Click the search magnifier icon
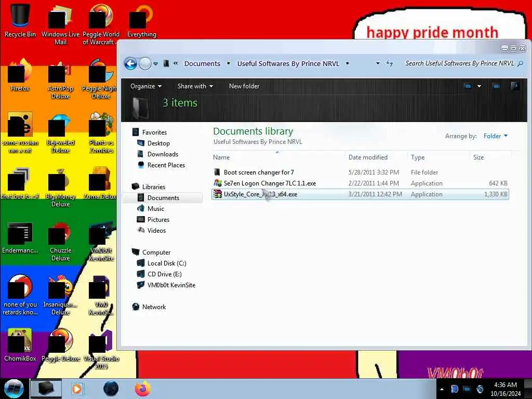532x399 pixels. [520, 63]
